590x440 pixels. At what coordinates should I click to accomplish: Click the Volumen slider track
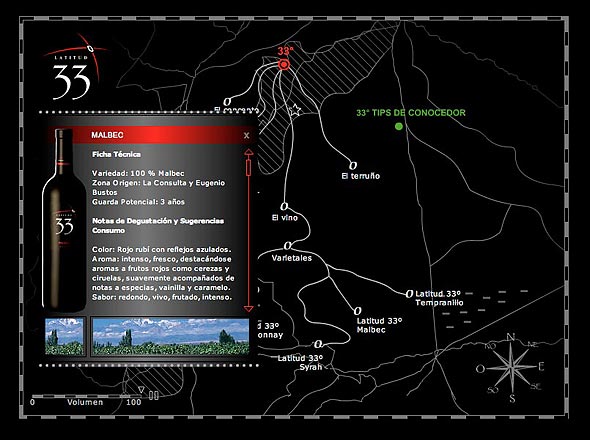[x=87, y=396]
